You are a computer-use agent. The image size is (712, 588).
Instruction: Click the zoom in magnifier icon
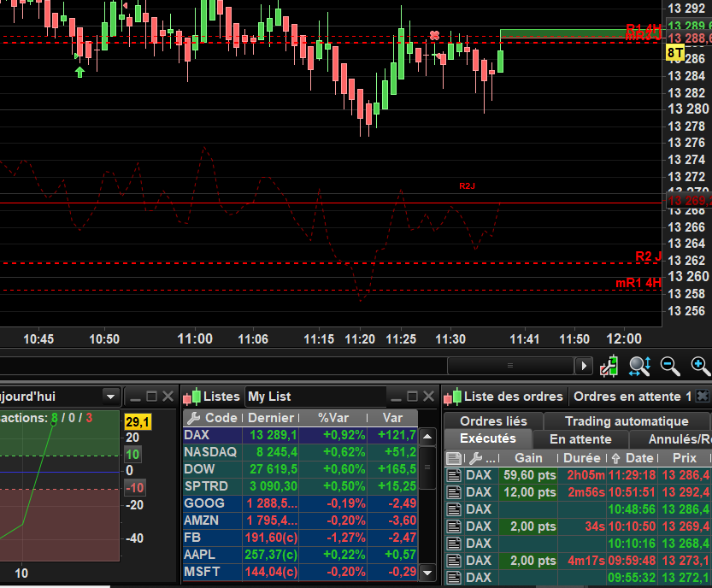pos(700,367)
